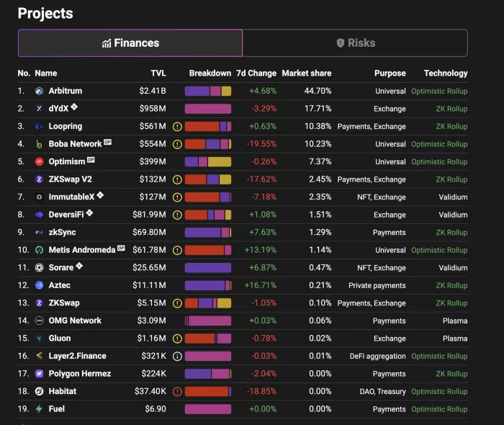Click the Private payments purpose text
Viewport: 504px width, 425px height.
[x=377, y=285]
